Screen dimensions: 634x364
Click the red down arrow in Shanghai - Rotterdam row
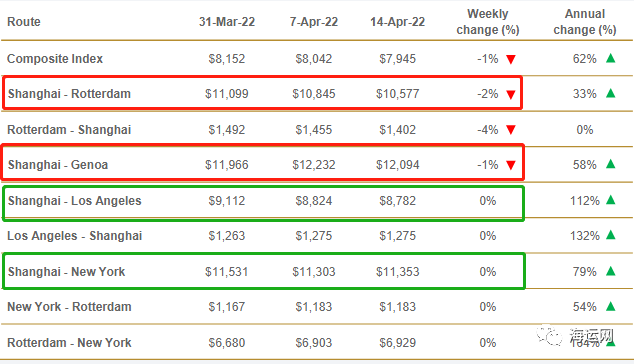(511, 95)
